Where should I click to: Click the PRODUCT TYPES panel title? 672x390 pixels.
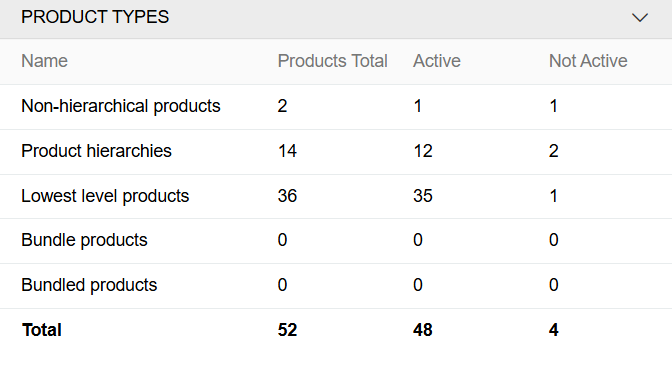[95, 17]
